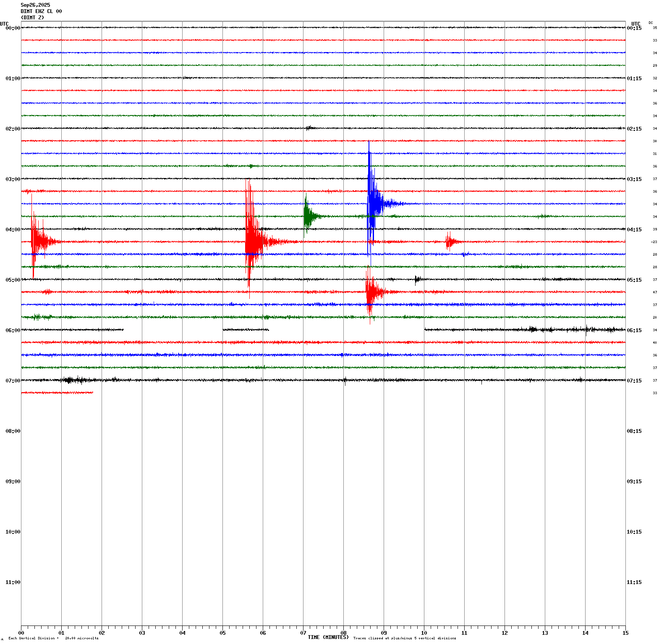This screenshot has height=644, width=659.
Task: Click minute 10 tick label on bottom axis
Action: click(x=424, y=633)
